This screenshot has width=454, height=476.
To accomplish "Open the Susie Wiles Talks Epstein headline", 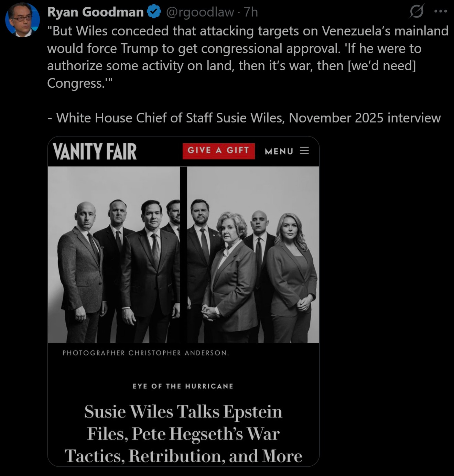I will [x=183, y=434].
